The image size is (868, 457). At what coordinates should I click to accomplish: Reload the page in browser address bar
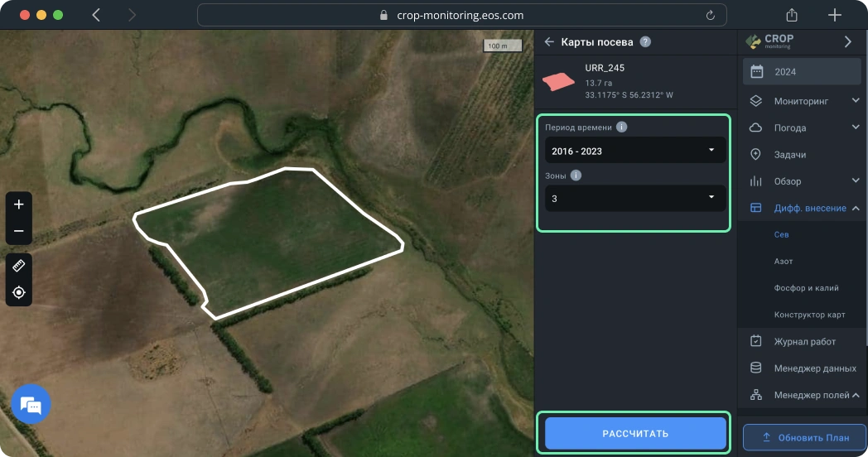click(x=710, y=15)
